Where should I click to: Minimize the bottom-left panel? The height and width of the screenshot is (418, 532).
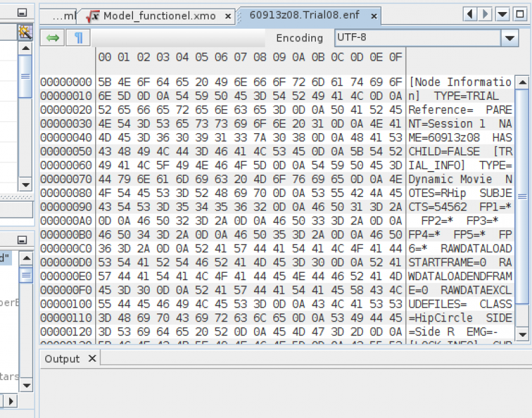(x=22, y=240)
